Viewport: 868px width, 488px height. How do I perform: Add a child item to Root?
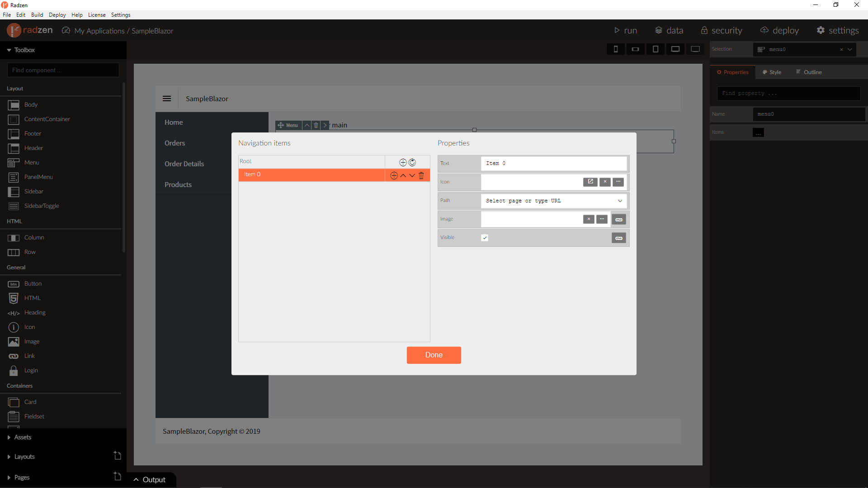pos(403,163)
